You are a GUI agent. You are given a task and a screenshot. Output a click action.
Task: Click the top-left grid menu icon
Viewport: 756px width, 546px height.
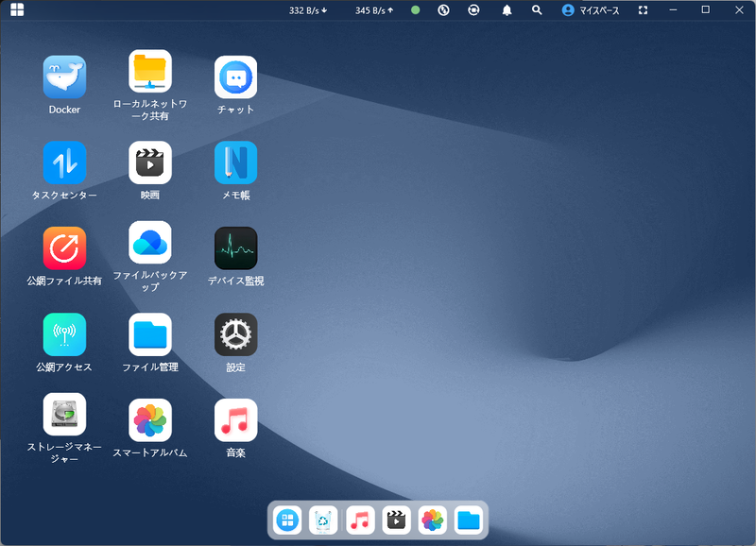tap(17, 9)
